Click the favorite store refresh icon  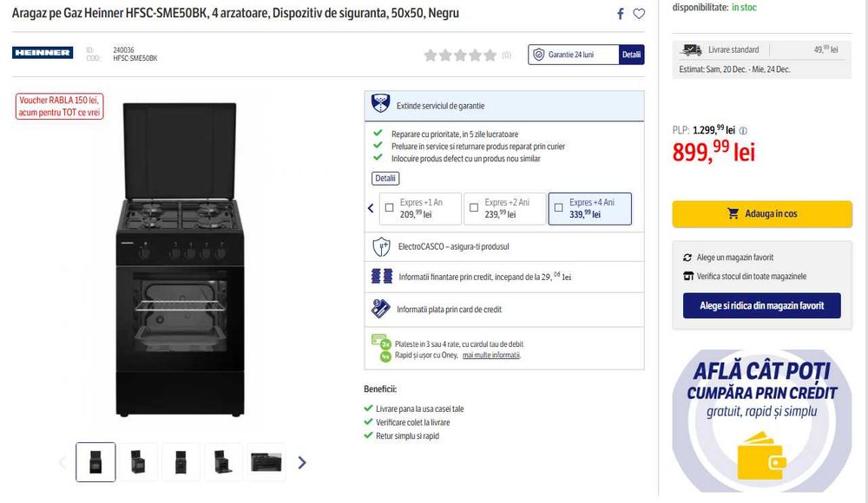coord(687,258)
